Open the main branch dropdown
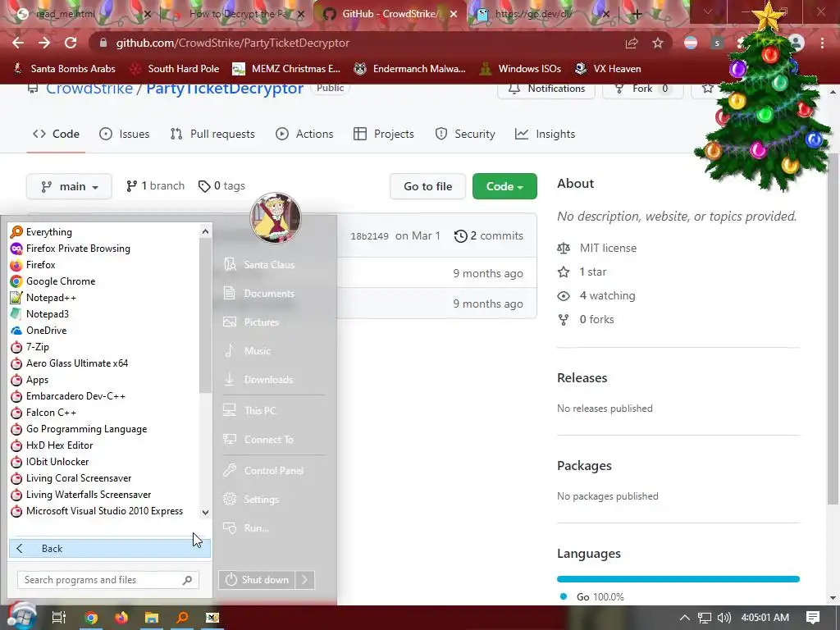Viewport: 840px width, 630px height. coord(69,186)
